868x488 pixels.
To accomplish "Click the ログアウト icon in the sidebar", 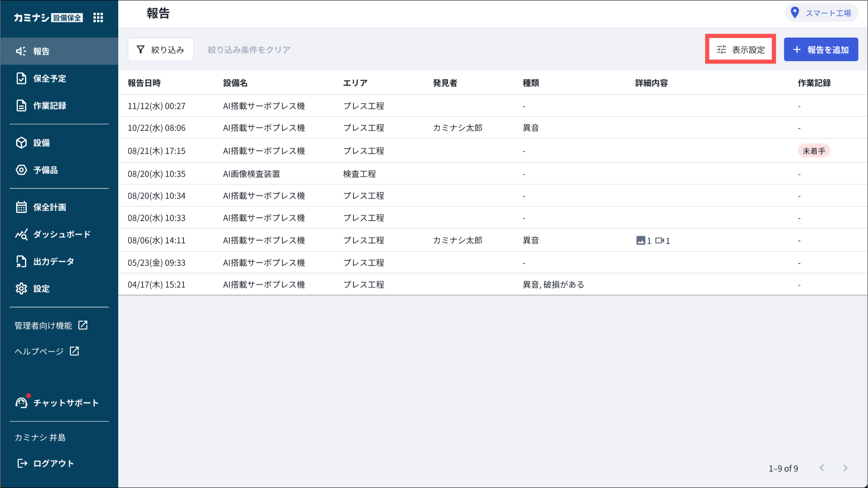I will click(22, 463).
